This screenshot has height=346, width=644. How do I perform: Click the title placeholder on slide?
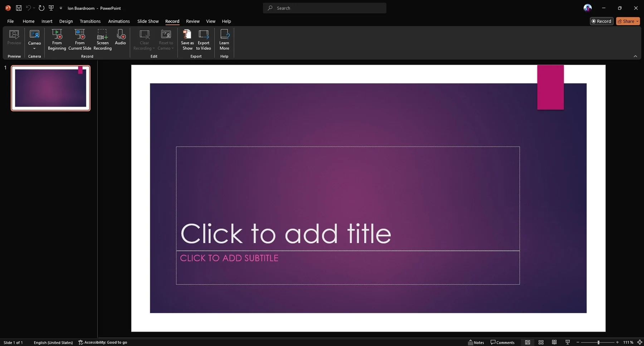click(x=348, y=198)
